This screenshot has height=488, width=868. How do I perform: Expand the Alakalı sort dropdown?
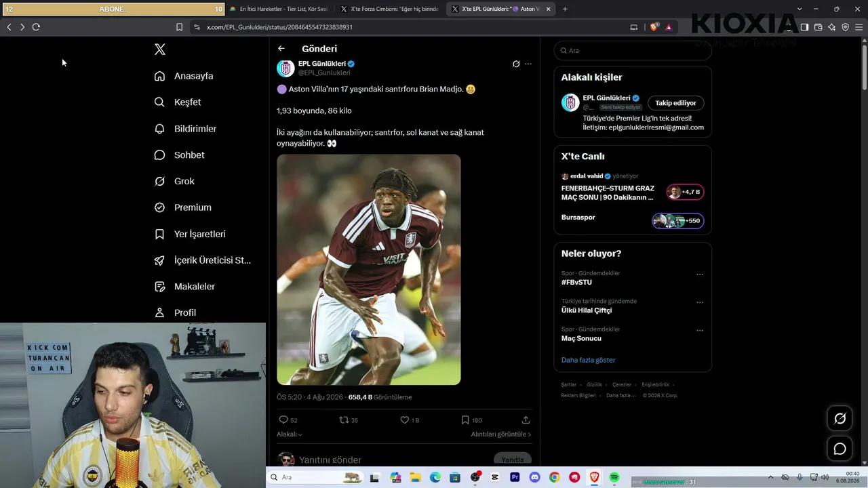point(290,434)
